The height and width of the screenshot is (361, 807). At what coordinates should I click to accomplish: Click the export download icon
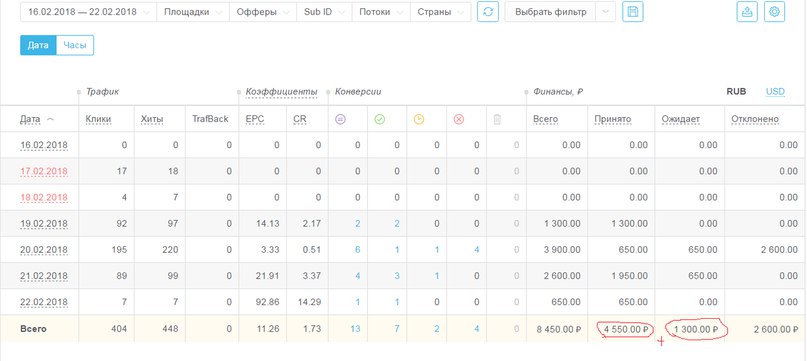click(747, 12)
